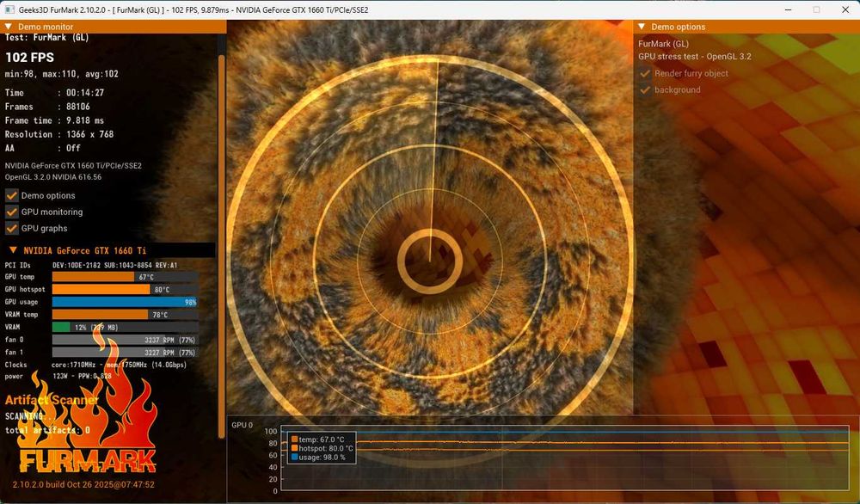Select the fan 0 RPM bar
The width and height of the screenshot is (860, 504).
point(125,340)
